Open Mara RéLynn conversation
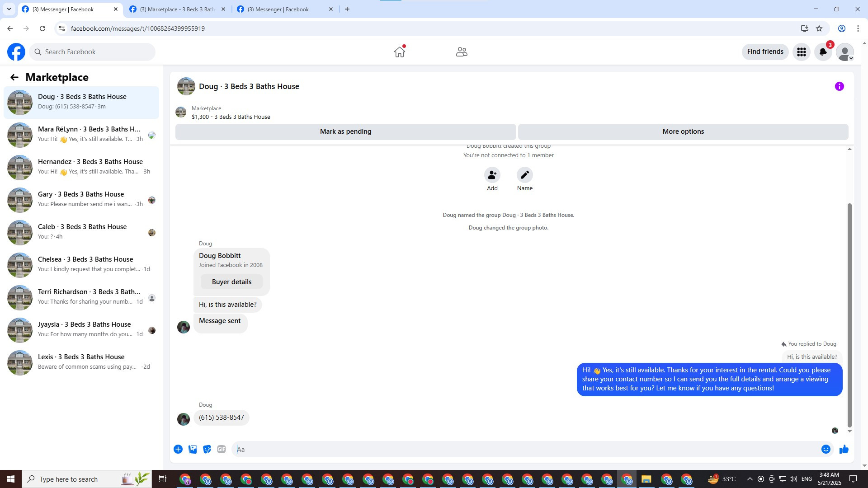This screenshot has height=488, width=868. 81,135
